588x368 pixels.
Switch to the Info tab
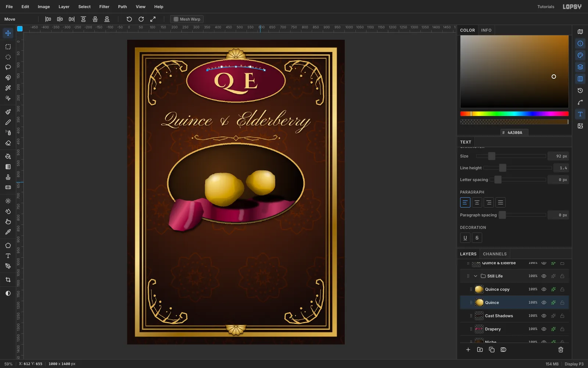486,30
